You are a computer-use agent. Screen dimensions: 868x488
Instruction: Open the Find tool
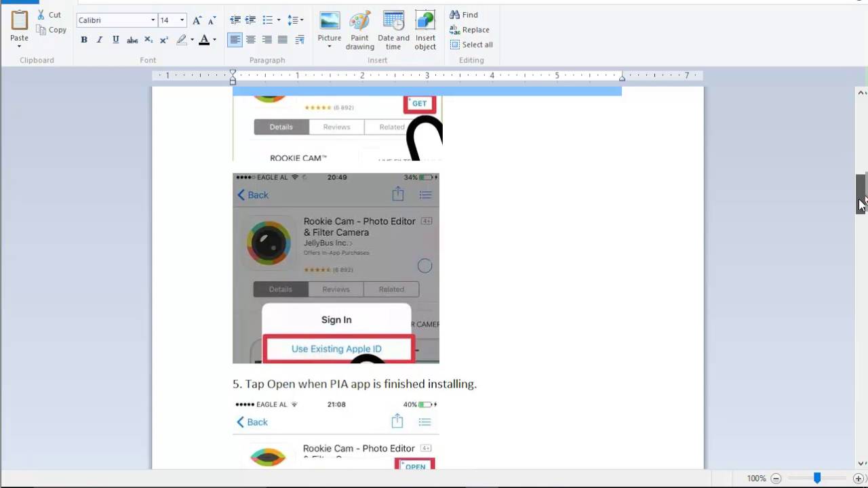(x=464, y=15)
